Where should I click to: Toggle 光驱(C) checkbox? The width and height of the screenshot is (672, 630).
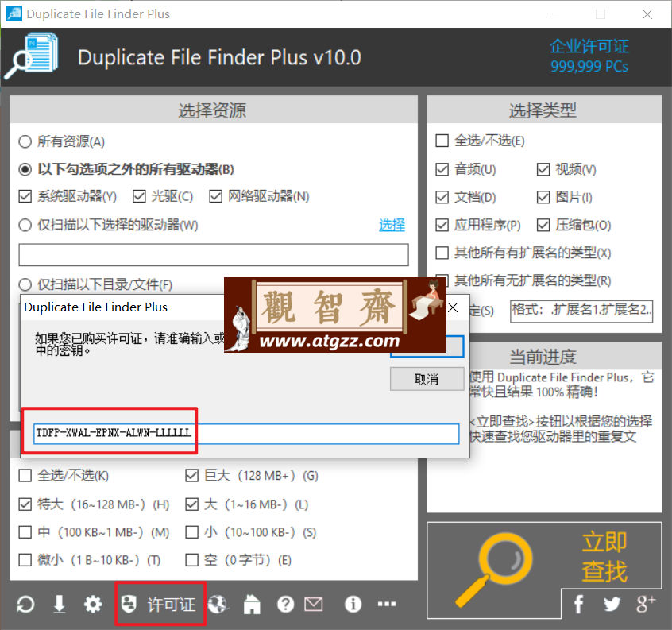tap(139, 197)
